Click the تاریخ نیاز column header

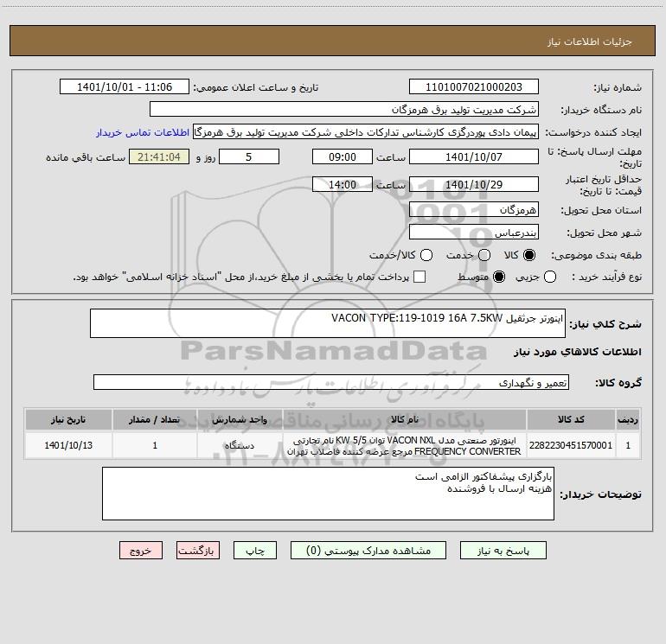pyautogui.click(x=68, y=420)
